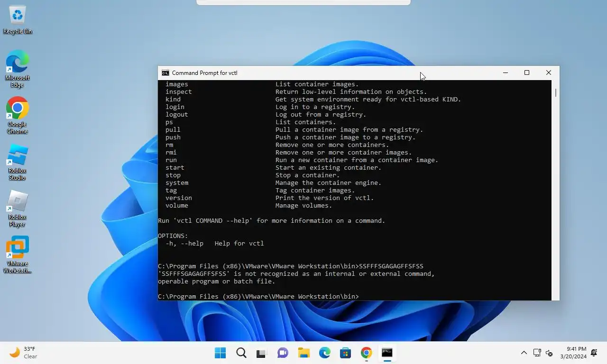Open the Recycle Bin desktop icon
The height and width of the screenshot is (364, 607).
click(x=18, y=20)
